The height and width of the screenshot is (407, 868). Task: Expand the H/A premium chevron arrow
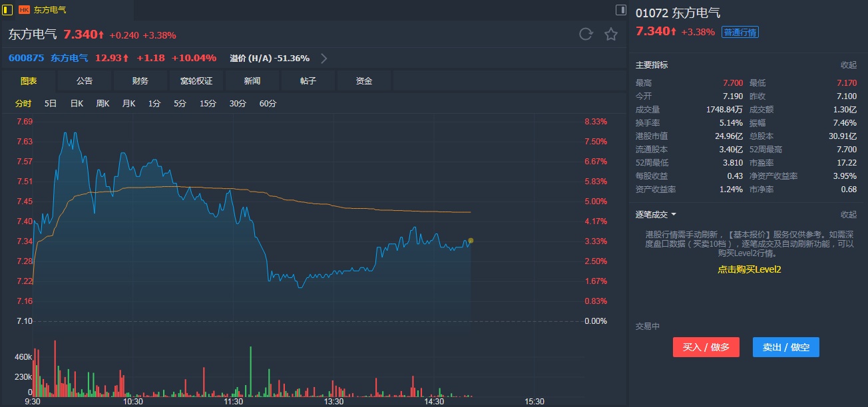[x=324, y=59]
